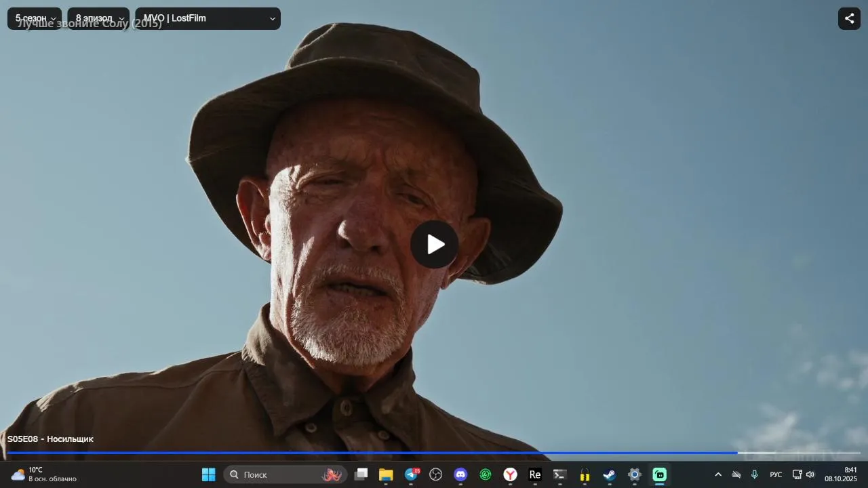Open the green circular app icon on taskbar
868x488 pixels.
pyautogui.click(x=486, y=474)
